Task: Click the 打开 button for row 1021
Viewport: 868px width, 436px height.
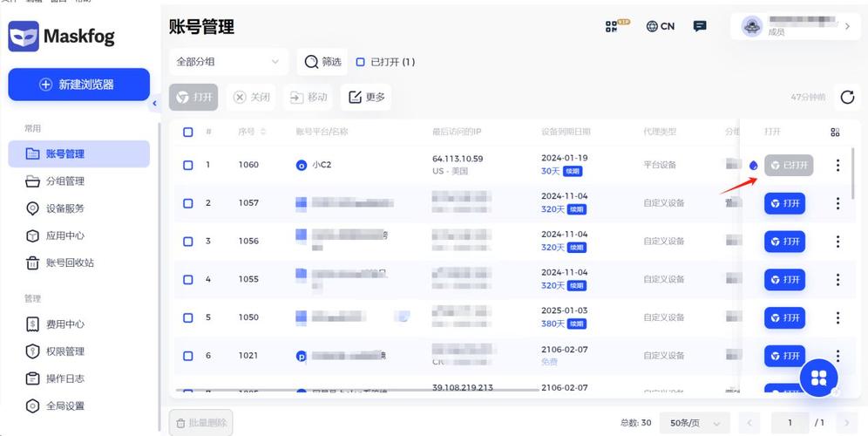Action: coord(785,356)
